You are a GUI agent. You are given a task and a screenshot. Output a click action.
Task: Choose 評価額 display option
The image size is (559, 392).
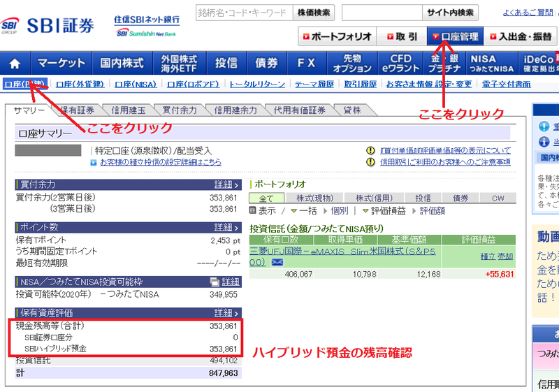tap(433, 210)
